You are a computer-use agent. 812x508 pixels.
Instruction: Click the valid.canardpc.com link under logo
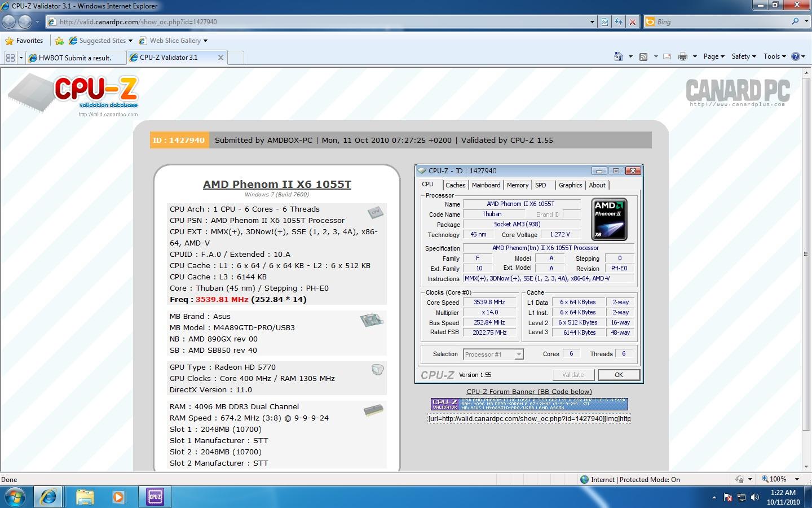[108, 115]
